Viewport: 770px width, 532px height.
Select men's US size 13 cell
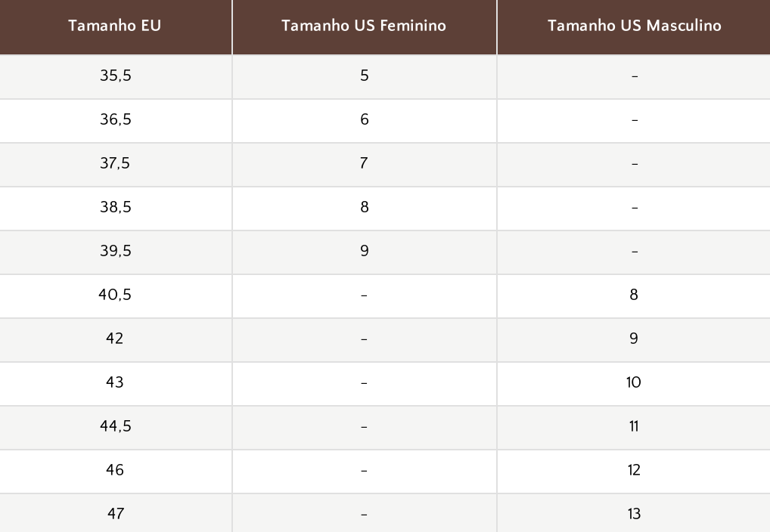click(634, 513)
